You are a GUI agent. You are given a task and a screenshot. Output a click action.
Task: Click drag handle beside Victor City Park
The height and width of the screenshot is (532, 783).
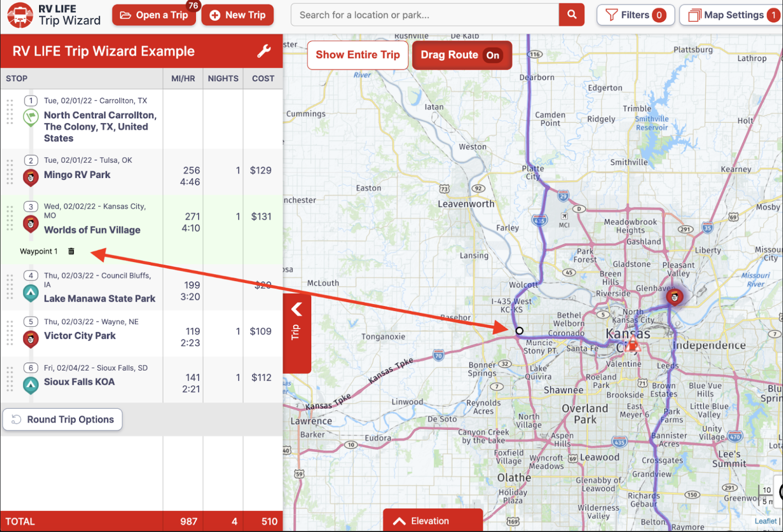click(10, 333)
